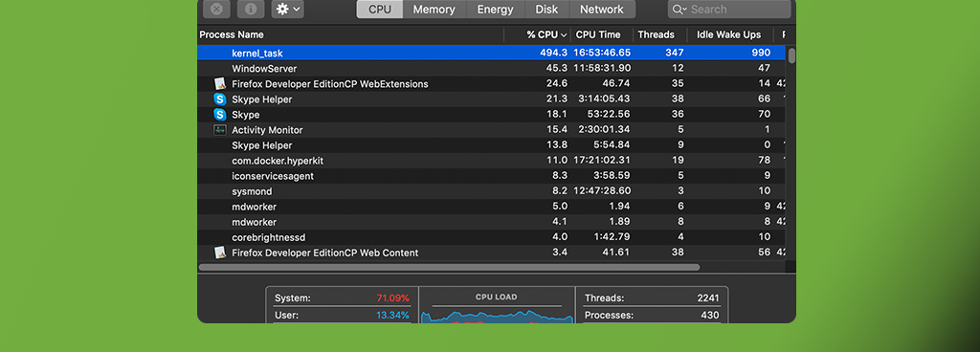The image size is (980, 352).
Task: Click the search magnifier icon
Action: [679, 10]
